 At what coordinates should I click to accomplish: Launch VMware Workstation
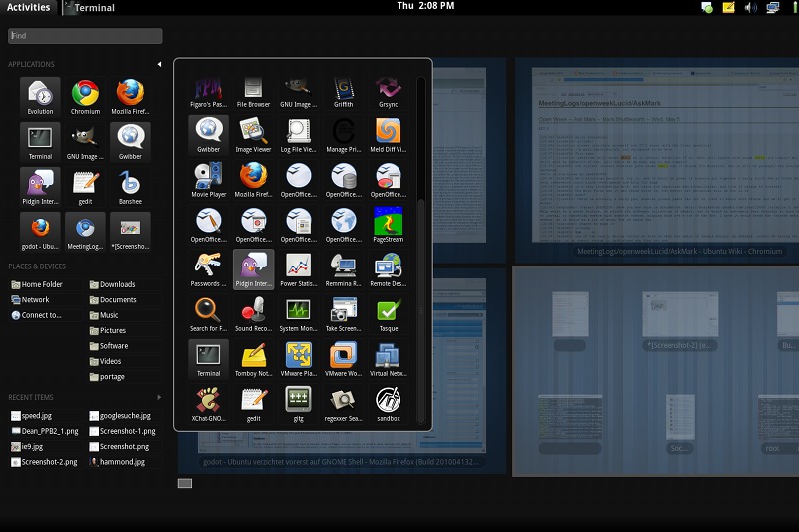pyautogui.click(x=343, y=359)
